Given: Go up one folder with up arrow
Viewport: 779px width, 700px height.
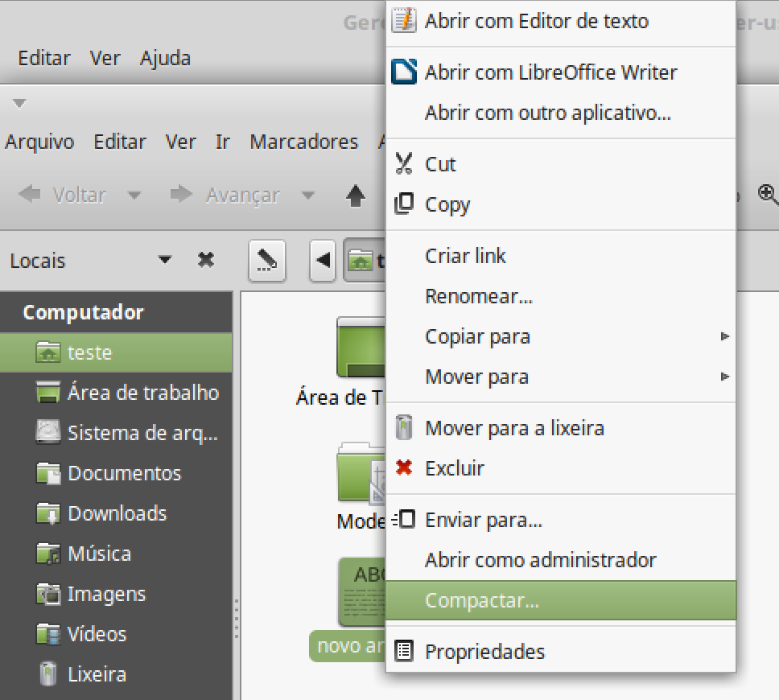Looking at the screenshot, I should point(356,196).
